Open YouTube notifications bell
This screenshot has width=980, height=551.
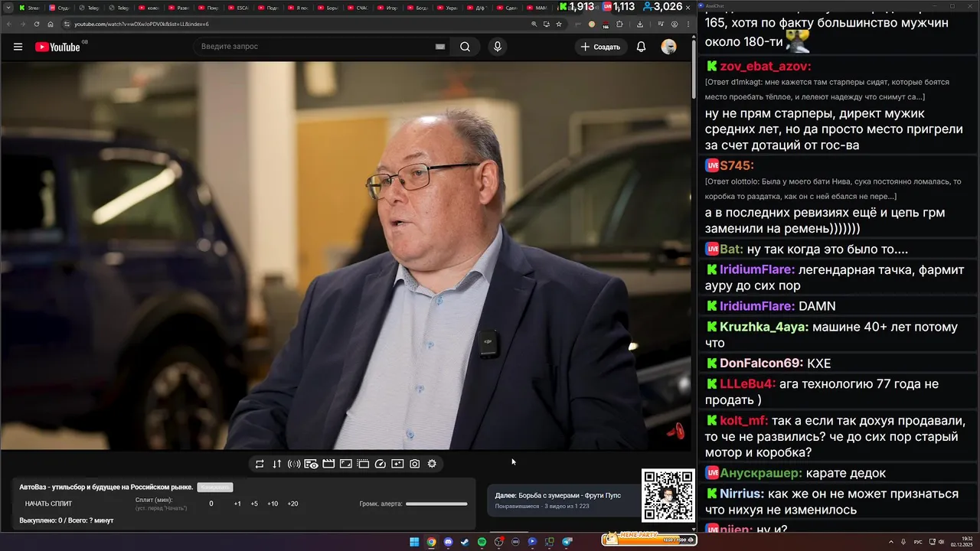click(x=642, y=47)
